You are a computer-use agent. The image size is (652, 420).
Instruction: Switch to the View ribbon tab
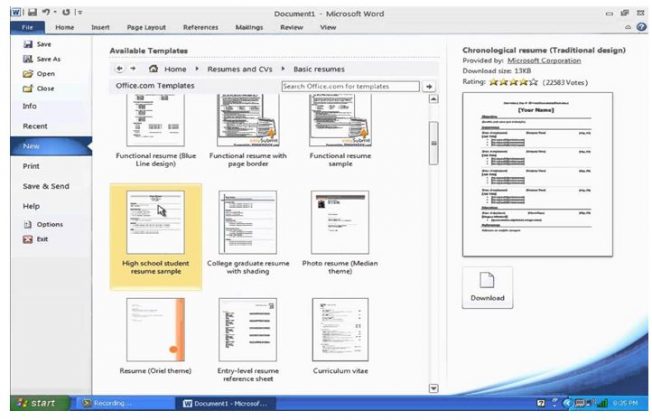click(x=328, y=27)
